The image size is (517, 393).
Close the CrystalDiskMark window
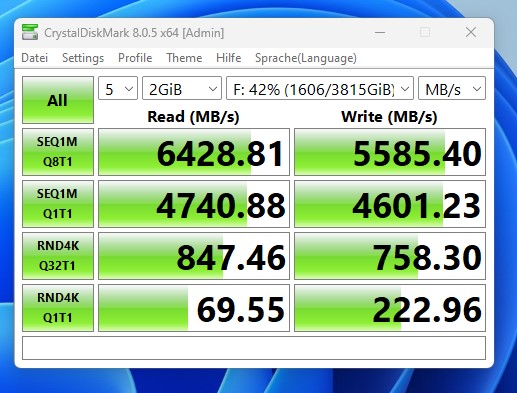point(471,33)
